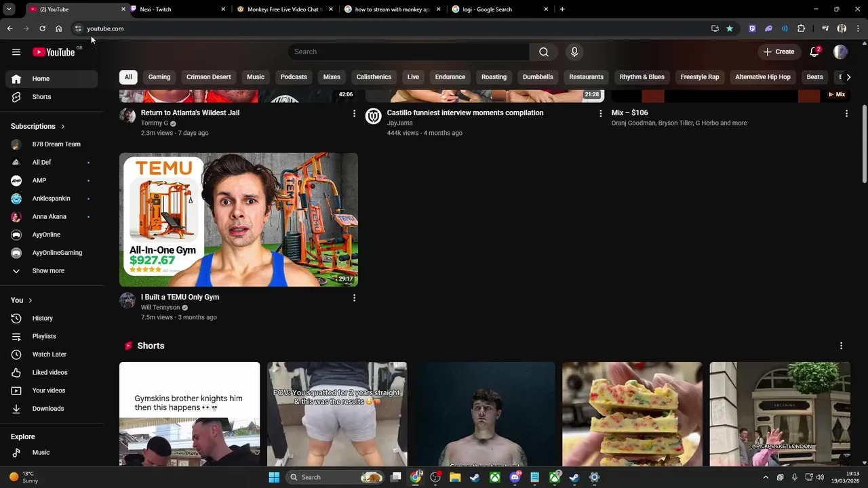Screen dimensions: 868x488
Task: Click the YouTube search input field
Action: [x=409, y=52]
